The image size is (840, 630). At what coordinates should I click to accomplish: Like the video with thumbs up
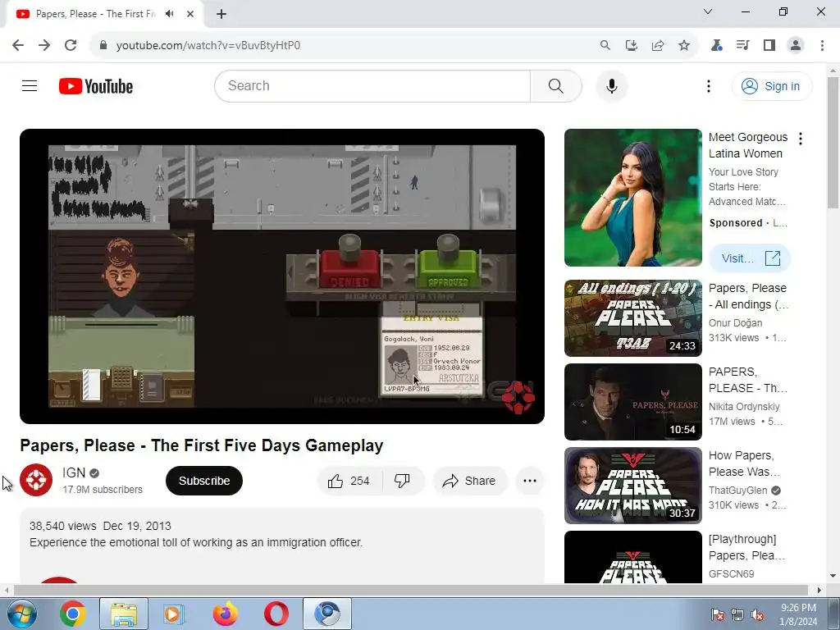tap(349, 481)
